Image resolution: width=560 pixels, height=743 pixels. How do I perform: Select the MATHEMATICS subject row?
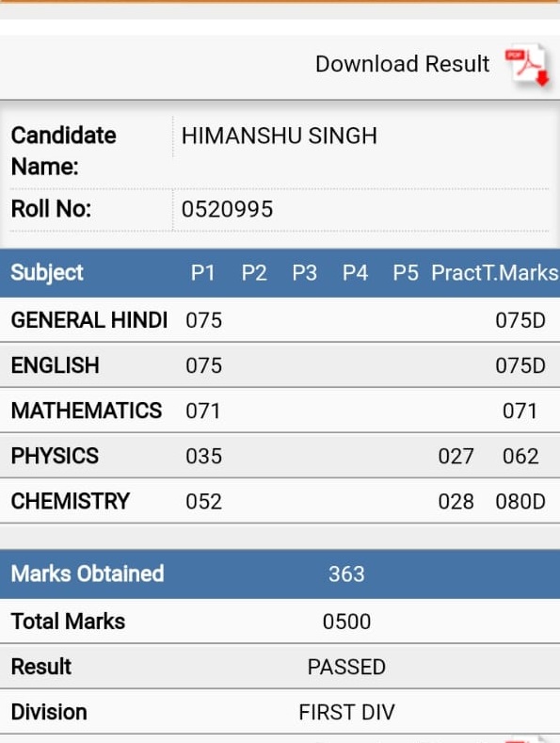(x=280, y=411)
